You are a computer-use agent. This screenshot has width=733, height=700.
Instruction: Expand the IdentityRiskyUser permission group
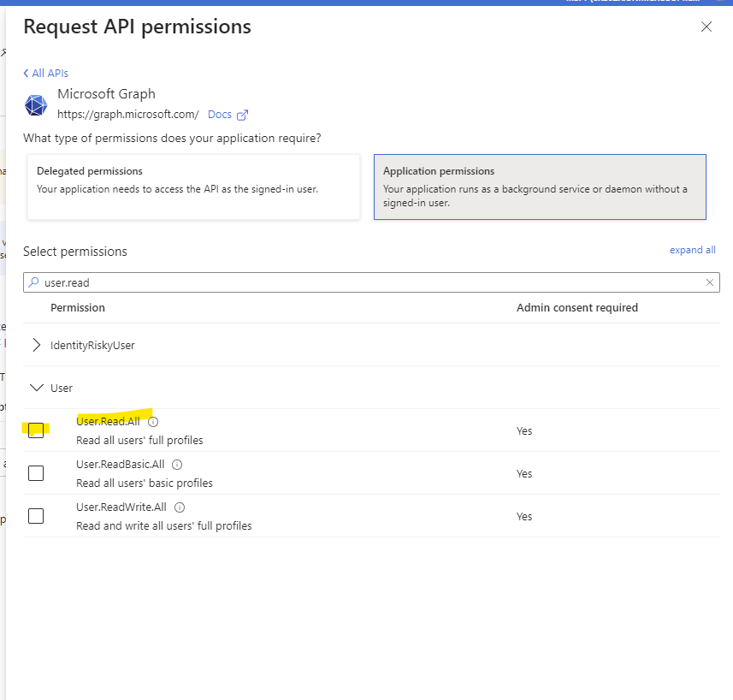click(x=36, y=345)
